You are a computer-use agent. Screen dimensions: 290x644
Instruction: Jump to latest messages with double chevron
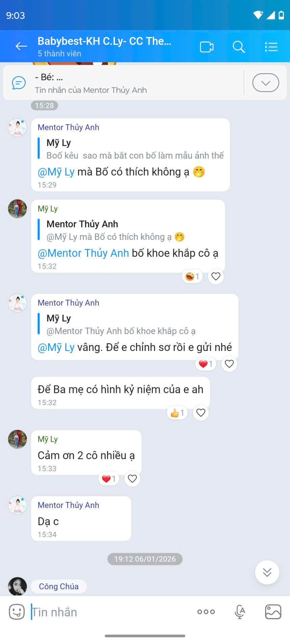click(x=267, y=572)
